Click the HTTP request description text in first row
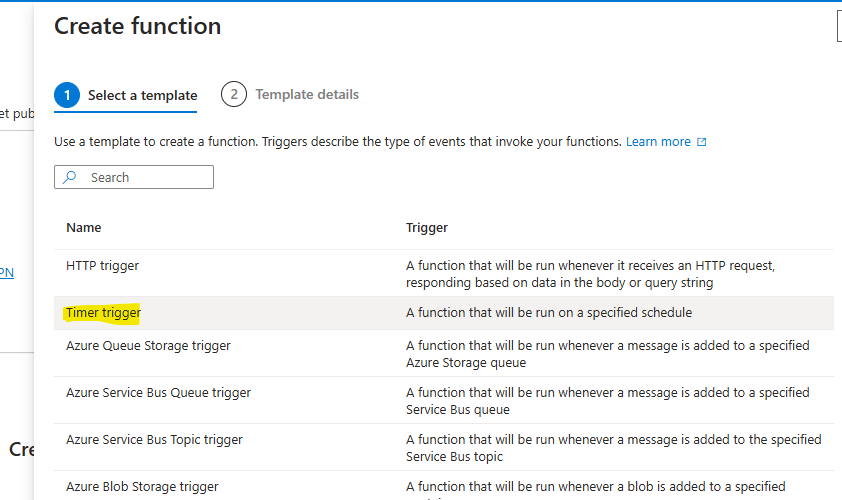 pos(590,274)
